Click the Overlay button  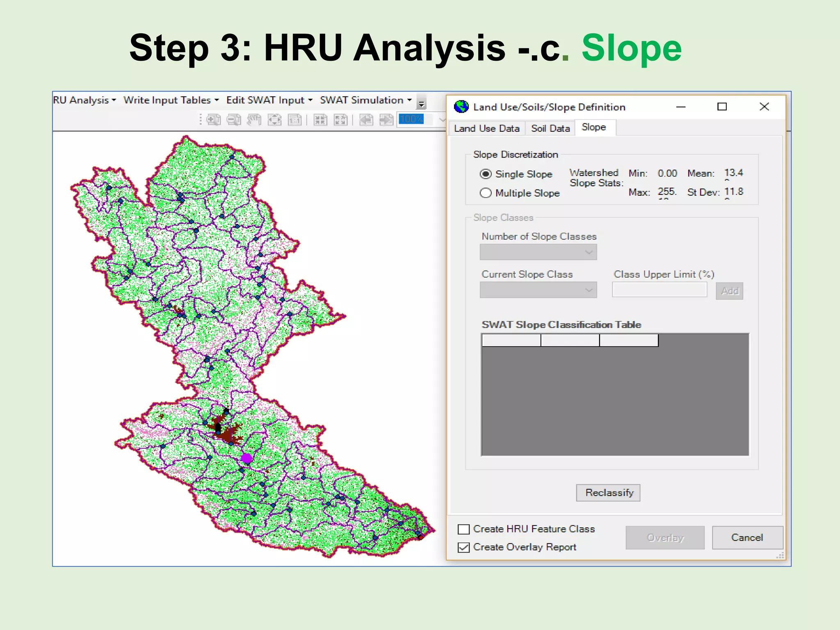(x=665, y=538)
